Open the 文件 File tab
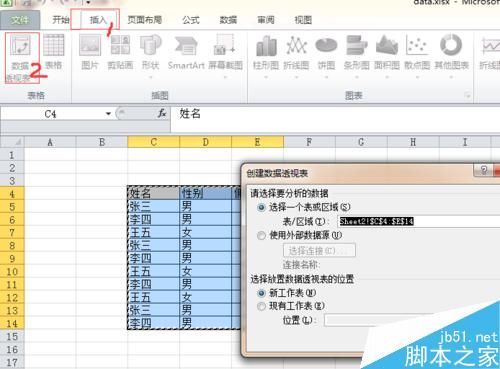 [20, 20]
